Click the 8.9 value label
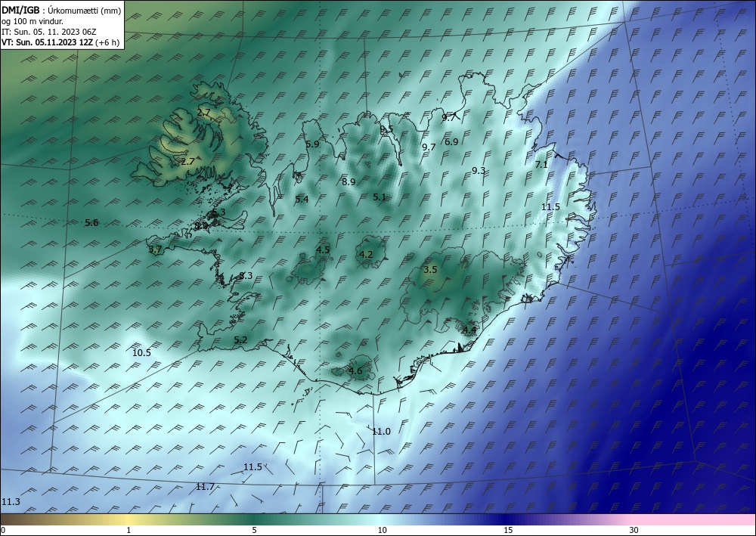 pyautogui.click(x=349, y=181)
